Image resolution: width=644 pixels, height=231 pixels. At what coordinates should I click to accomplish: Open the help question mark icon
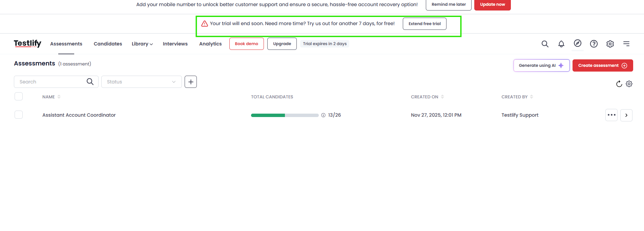click(x=594, y=44)
